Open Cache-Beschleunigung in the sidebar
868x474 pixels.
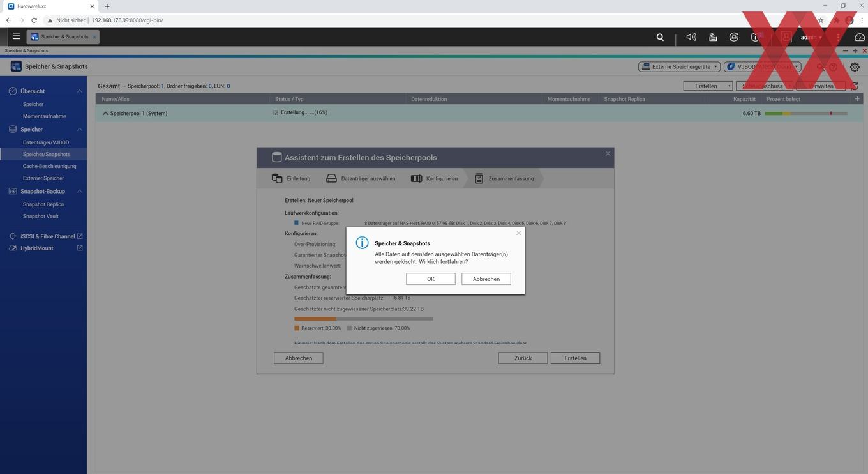[49, 166]
